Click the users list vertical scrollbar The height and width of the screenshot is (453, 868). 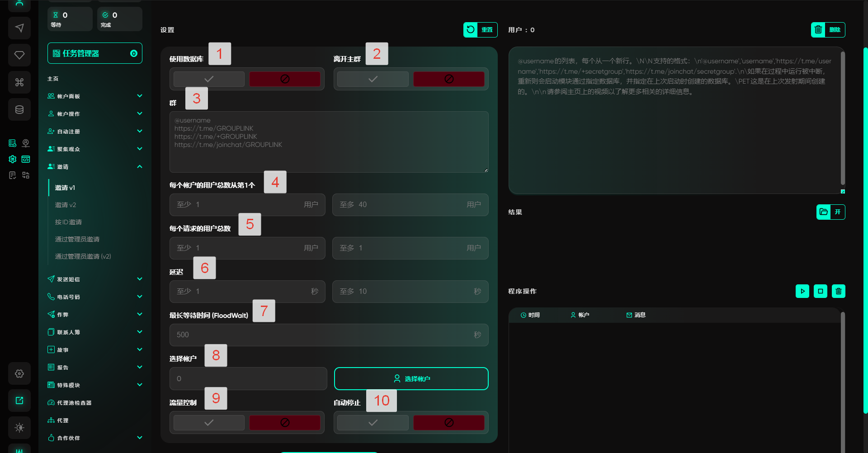click(x=843, y=118)
